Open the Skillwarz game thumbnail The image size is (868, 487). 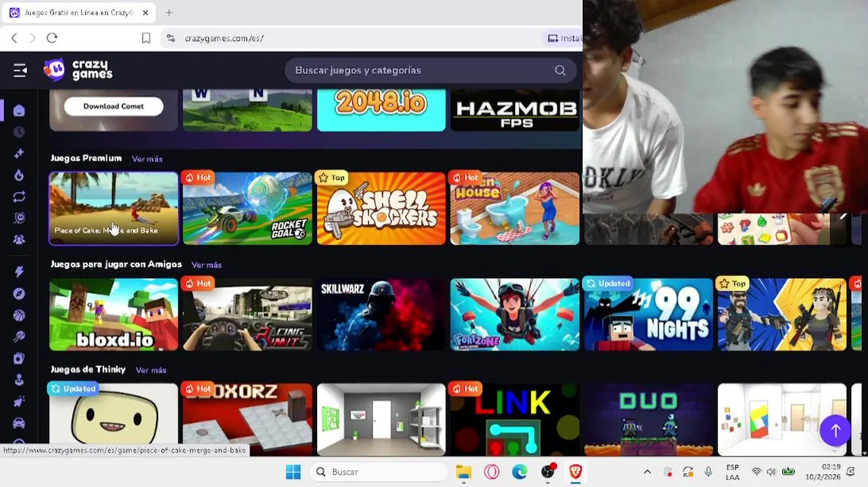pyautogui.click(x=381, y=315)
